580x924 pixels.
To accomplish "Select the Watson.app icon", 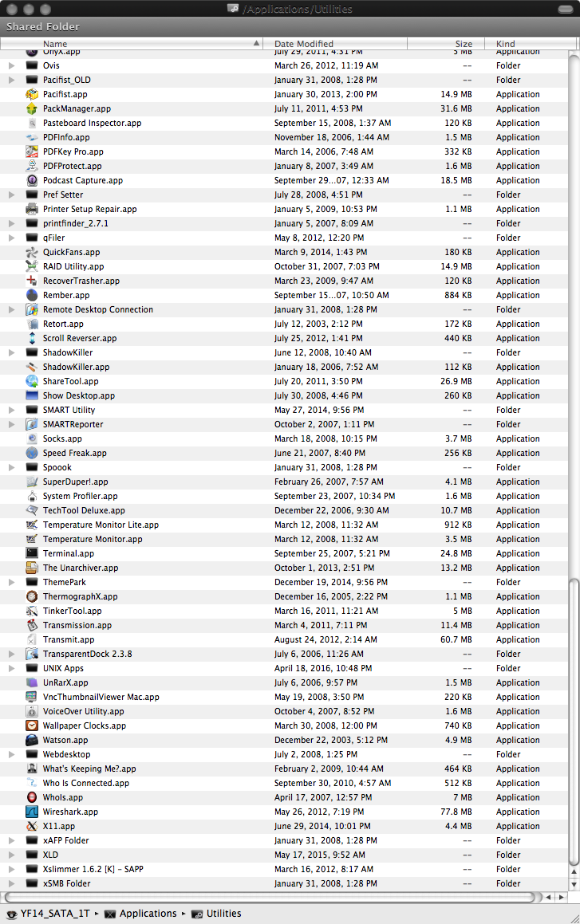I will pyautogui.click(x=32, y=740).
